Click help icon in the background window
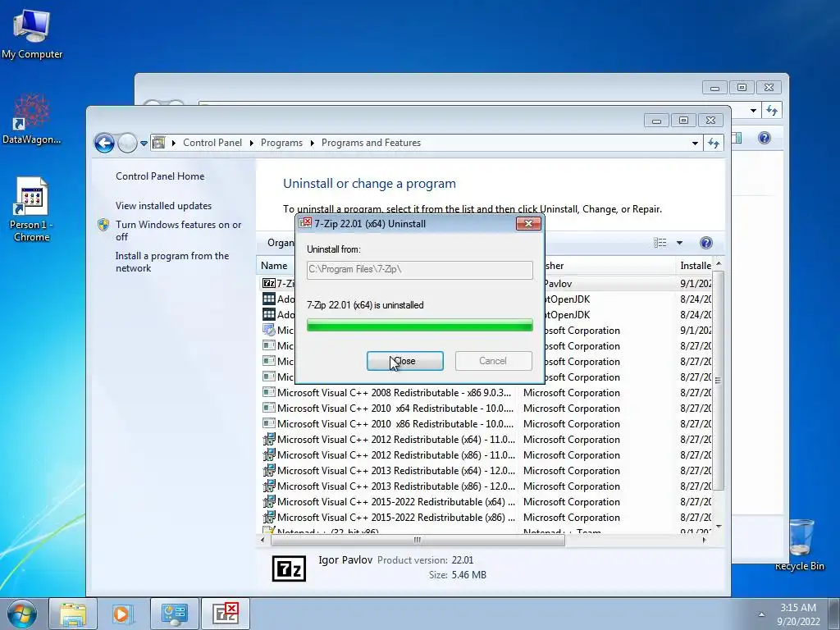This screenshot has width=840, height=630. click(x=765, y=138)
